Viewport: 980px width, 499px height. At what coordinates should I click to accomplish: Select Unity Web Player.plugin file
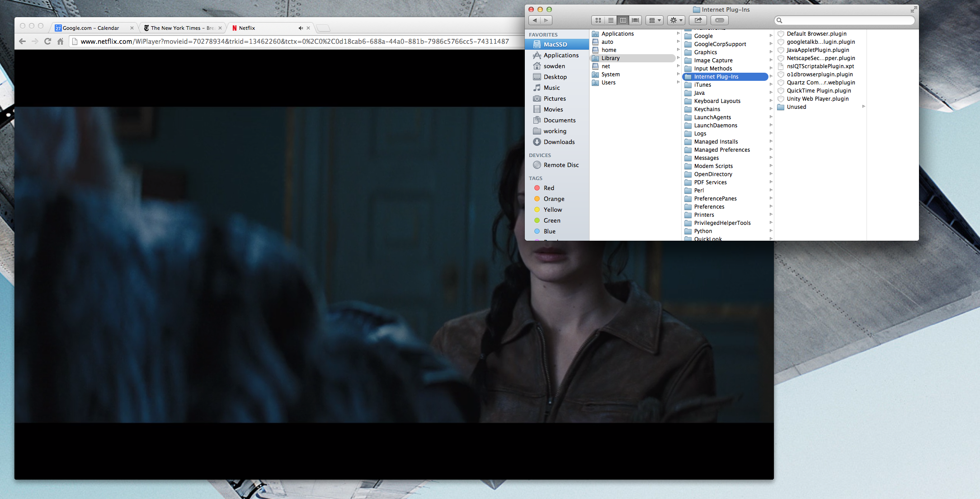821,99
